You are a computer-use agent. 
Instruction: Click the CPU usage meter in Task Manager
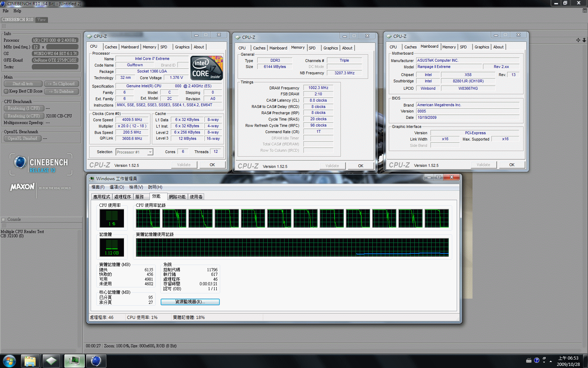click(112, 218)
